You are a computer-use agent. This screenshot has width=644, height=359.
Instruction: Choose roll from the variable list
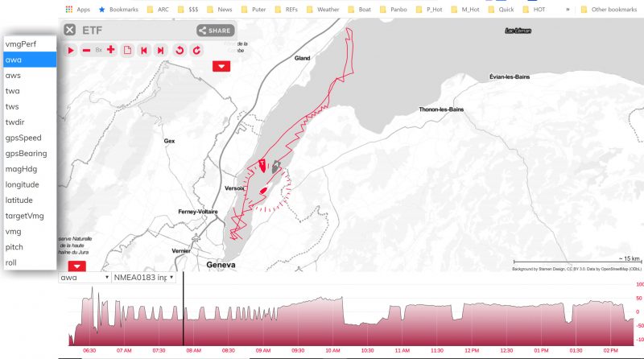(30, 262)
